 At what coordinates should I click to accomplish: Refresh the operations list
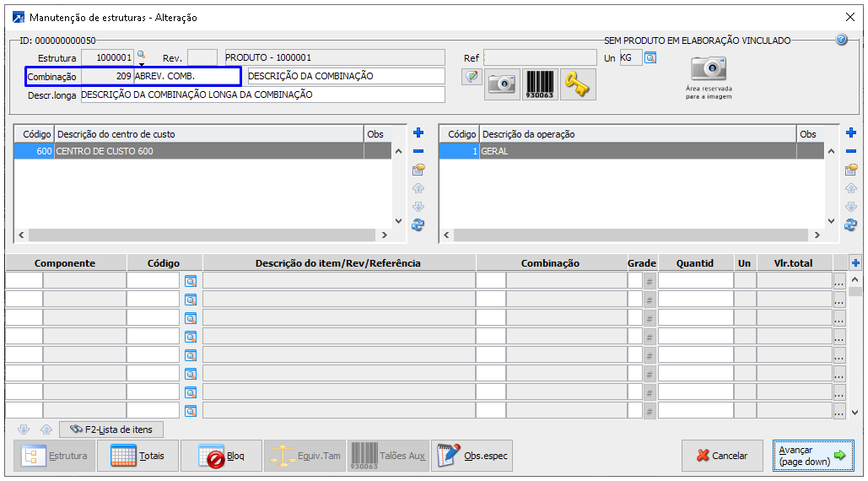coord(851,224)
